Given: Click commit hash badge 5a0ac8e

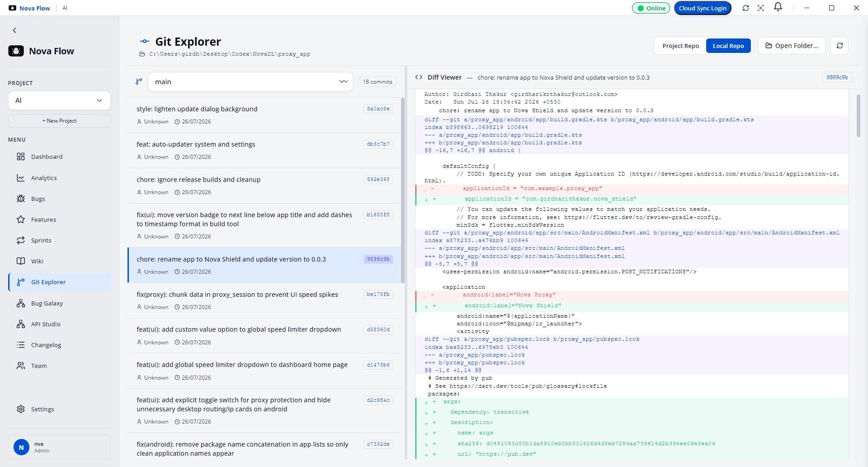Looking at the screenshot, I should pyautogui.click(x=378, y=109).
